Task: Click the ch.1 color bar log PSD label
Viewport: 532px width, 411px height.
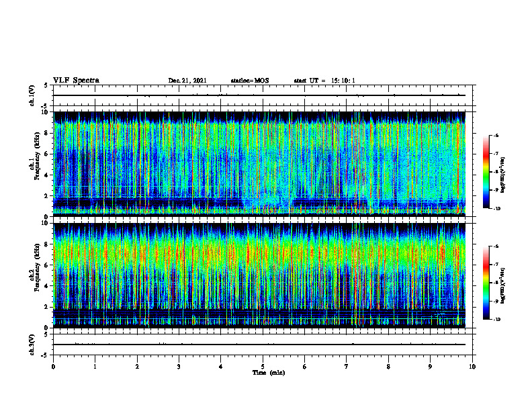Action: click(x=503, y=175)
